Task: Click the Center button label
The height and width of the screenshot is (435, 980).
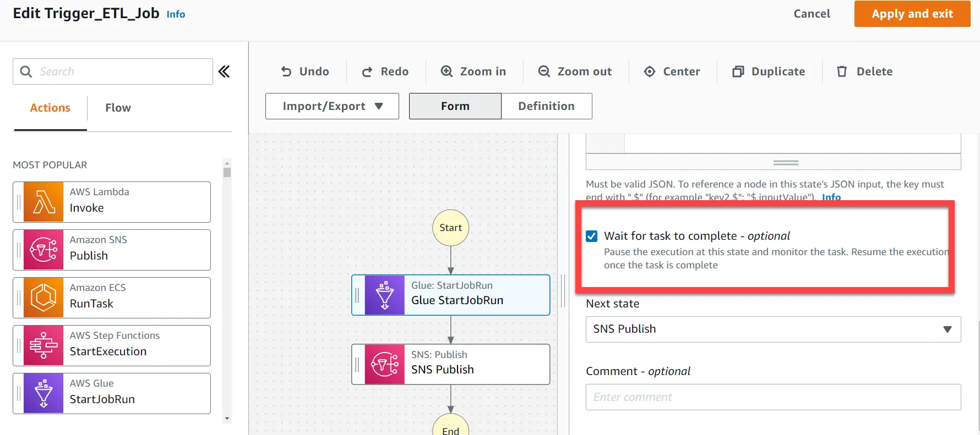Action: [682, 71]
